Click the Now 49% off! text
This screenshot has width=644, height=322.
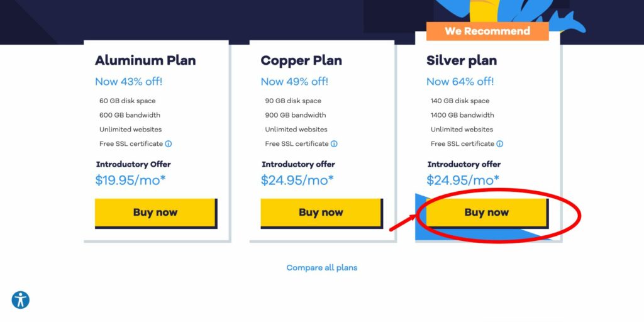(294, 81)
